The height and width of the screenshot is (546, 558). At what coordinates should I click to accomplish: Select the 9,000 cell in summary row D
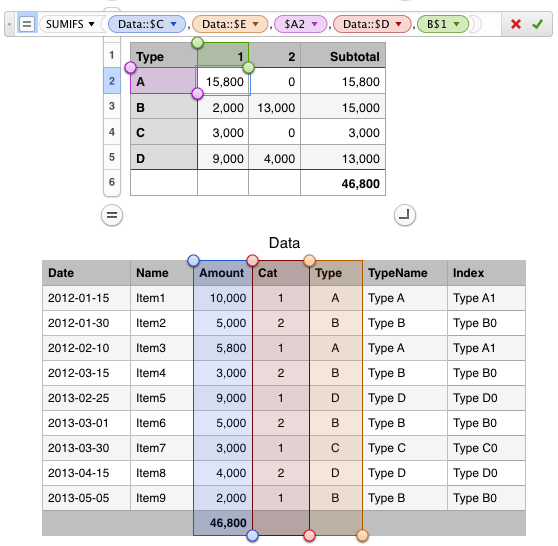point(223,158)
